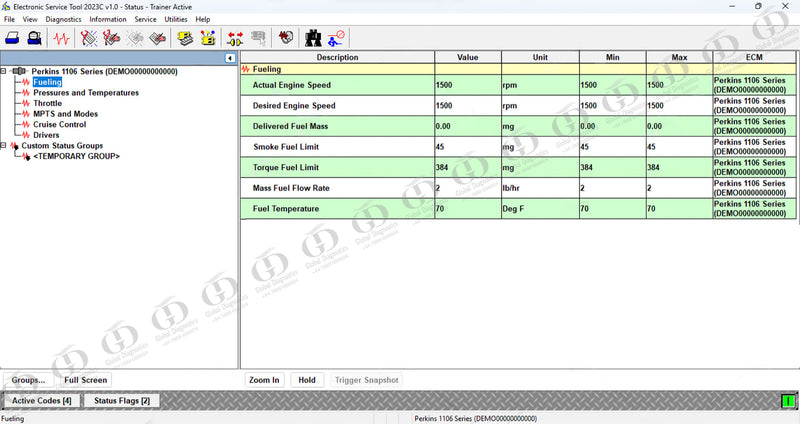Select the Desired Engine Speed row
800x424 pixels.
point(518,106)
